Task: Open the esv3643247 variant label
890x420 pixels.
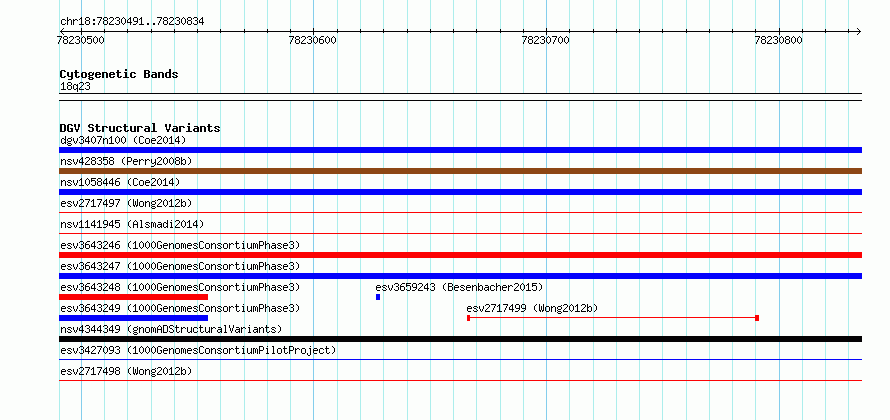Action: pyautogui.click(x=180, y=266)
